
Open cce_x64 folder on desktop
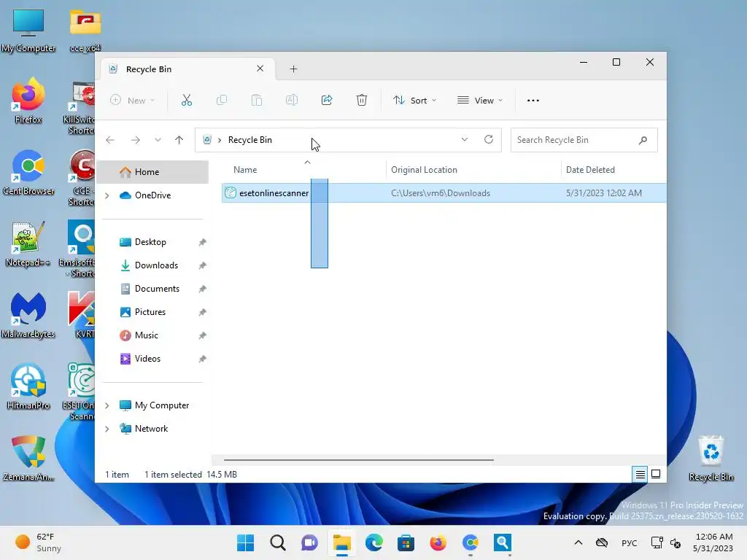85,31
